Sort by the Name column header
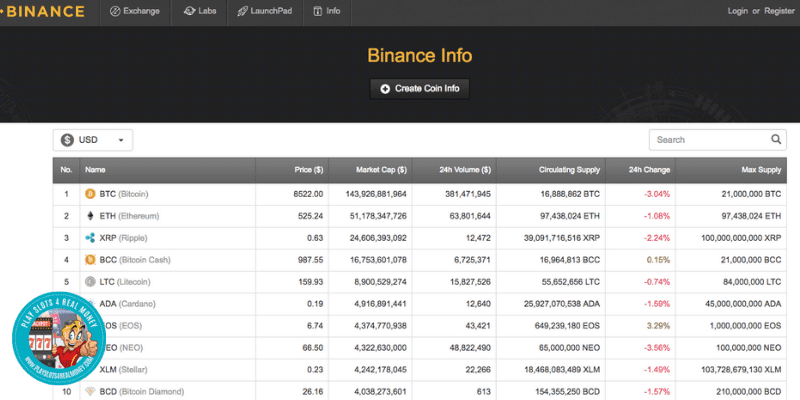Viewport: 800px width, 400px height. (167, 170)
